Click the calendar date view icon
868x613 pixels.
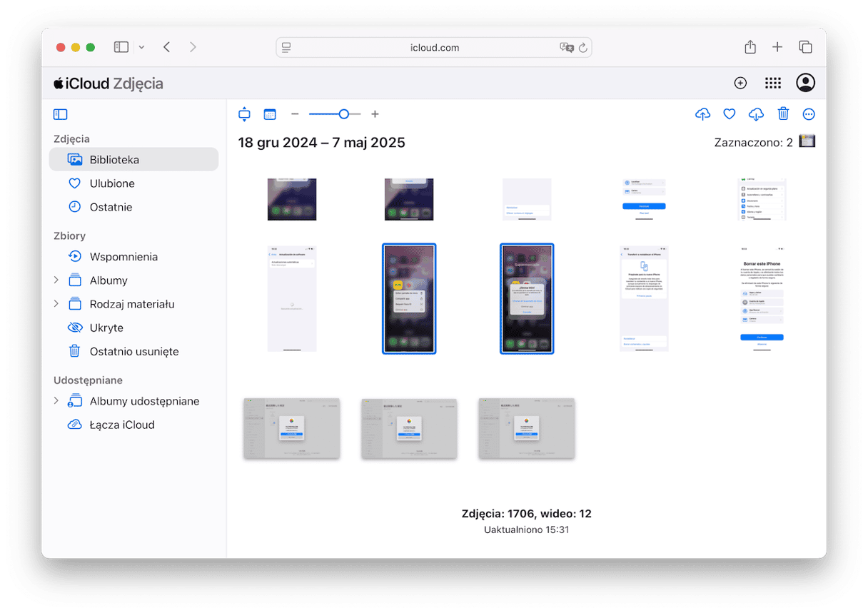(x=270, y=114)
